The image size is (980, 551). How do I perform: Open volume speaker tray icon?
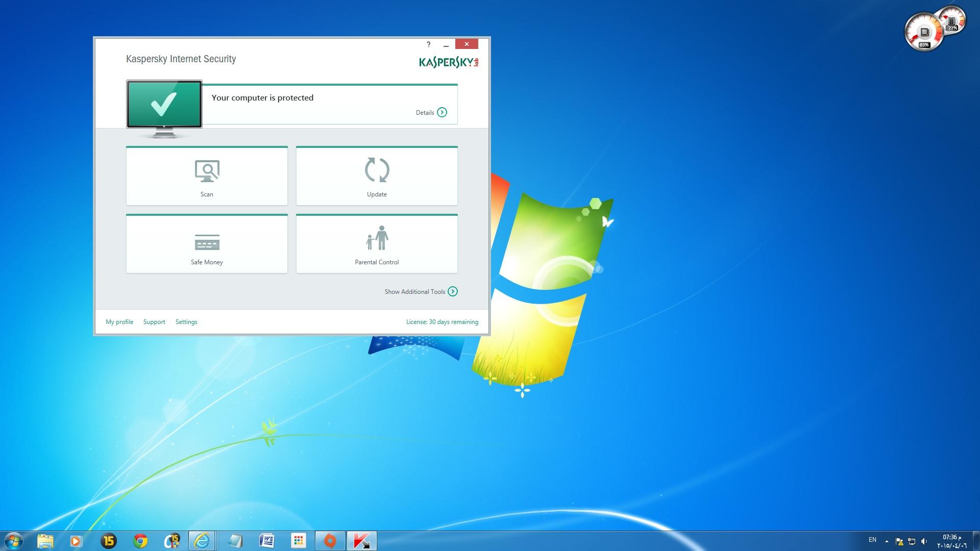(x=924, y=541)
